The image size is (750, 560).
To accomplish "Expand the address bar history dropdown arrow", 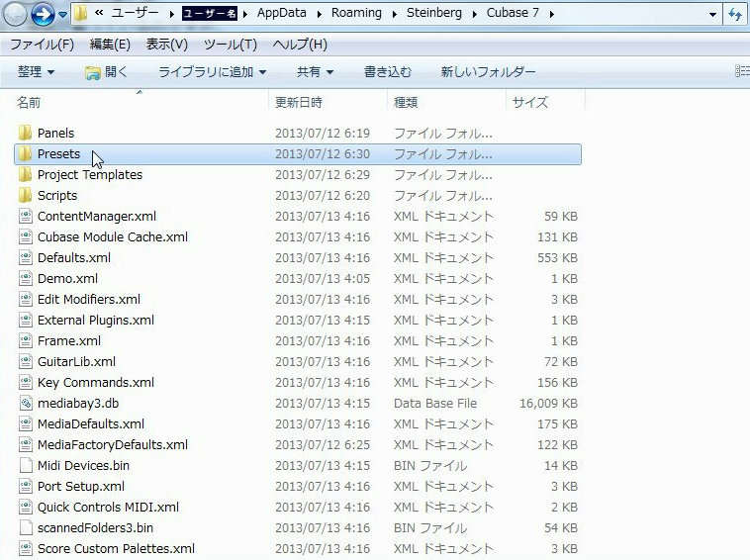I will coord(713,14).
